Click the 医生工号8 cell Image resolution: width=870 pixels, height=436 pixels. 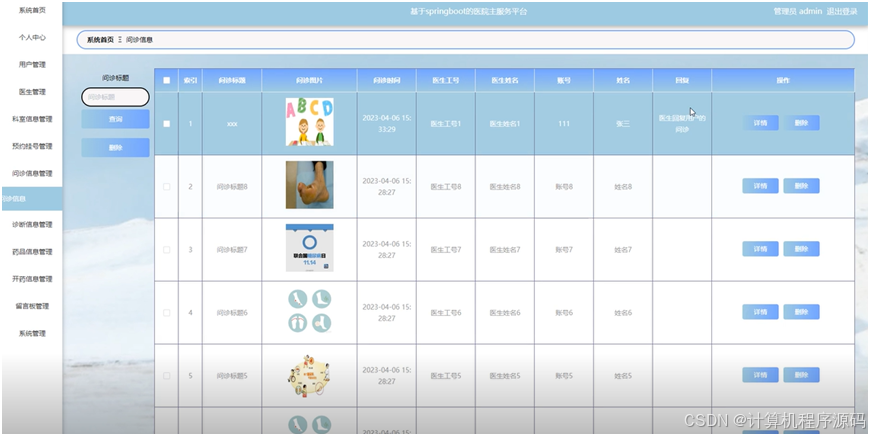point(446,187)
